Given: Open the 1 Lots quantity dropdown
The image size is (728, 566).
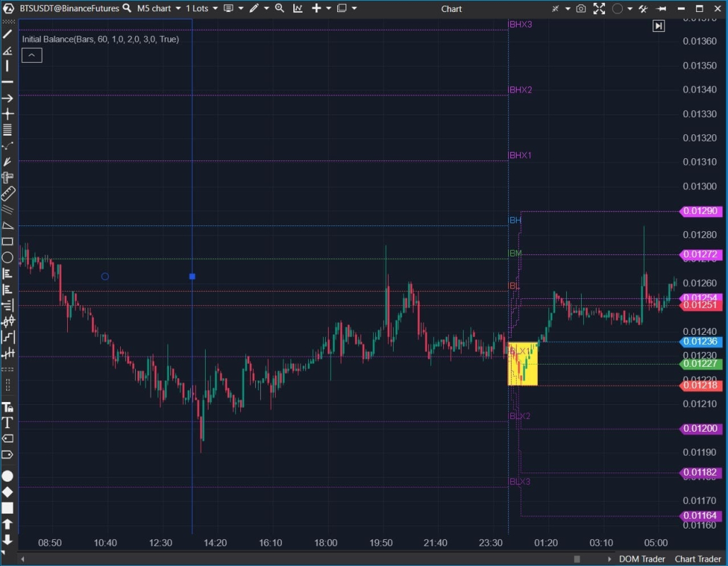Looking at the screenshot, I should point(202,8).
